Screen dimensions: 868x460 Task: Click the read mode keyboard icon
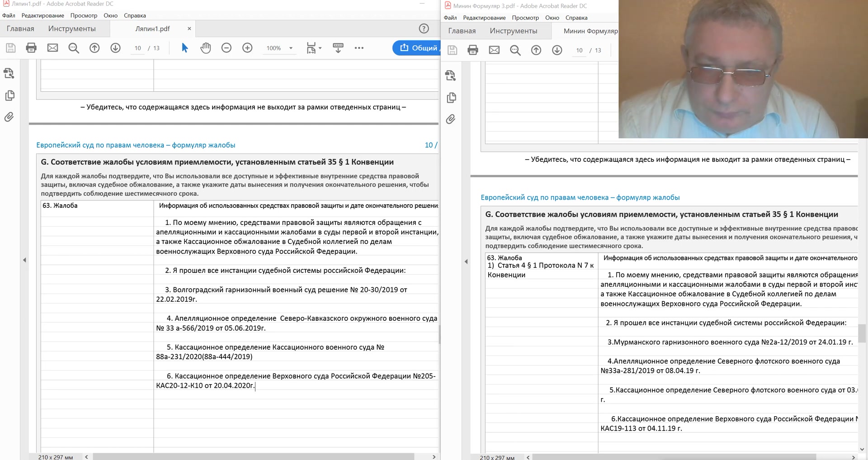[x=338, y=48]
